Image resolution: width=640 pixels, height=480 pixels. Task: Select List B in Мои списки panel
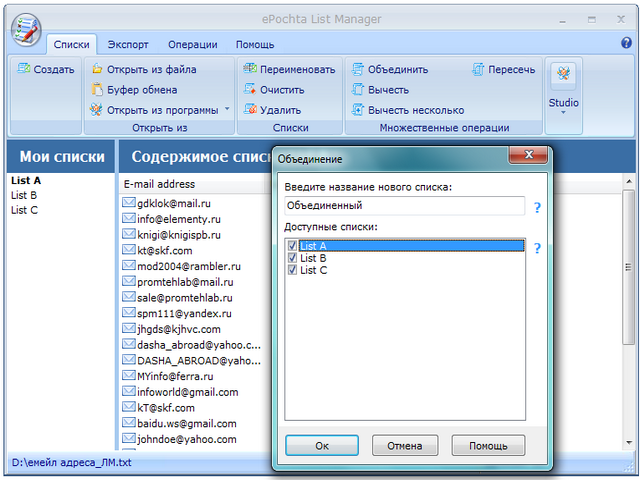pos(24,195)
